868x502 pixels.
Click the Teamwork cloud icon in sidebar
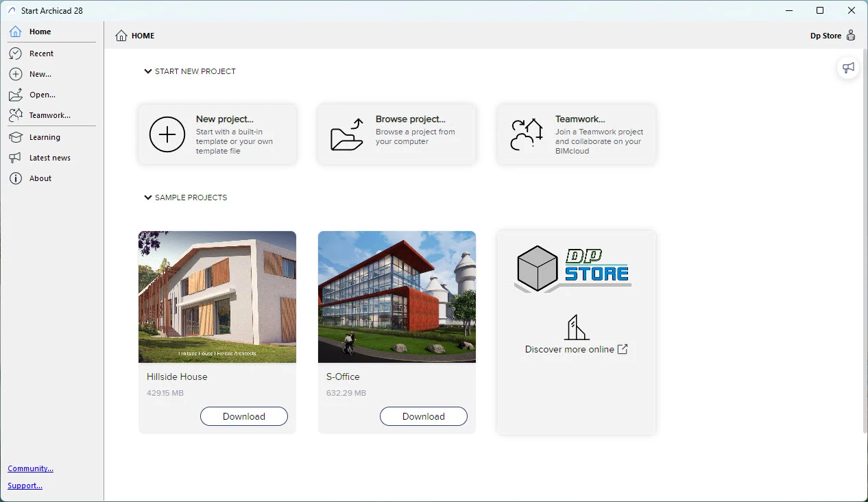(x=15, y=115)
